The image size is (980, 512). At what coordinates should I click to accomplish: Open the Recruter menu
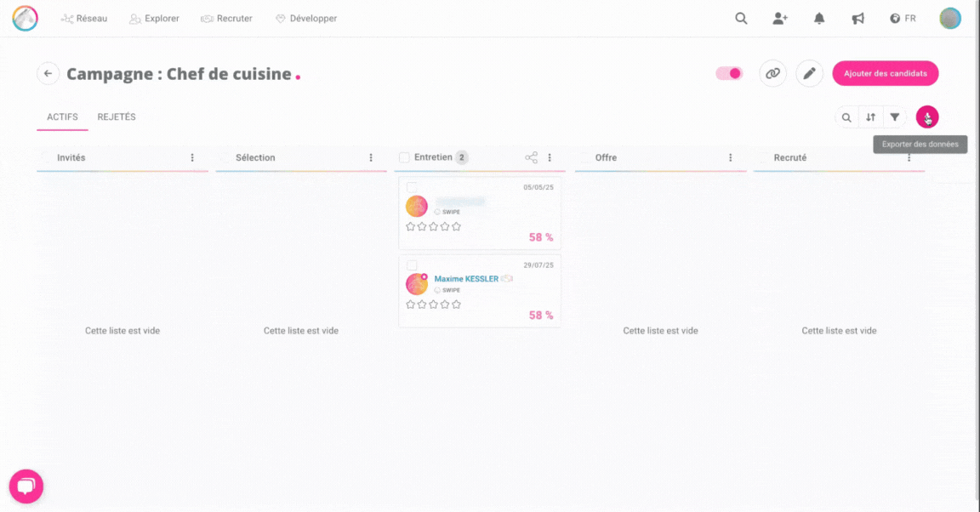pos(226,19)
